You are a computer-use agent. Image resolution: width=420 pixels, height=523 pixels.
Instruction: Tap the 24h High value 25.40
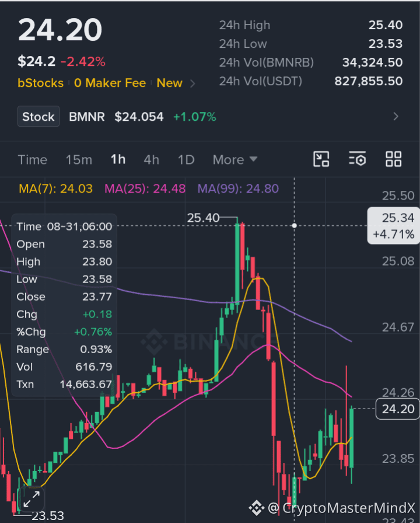pyautogui.click(x=386, y=25)
